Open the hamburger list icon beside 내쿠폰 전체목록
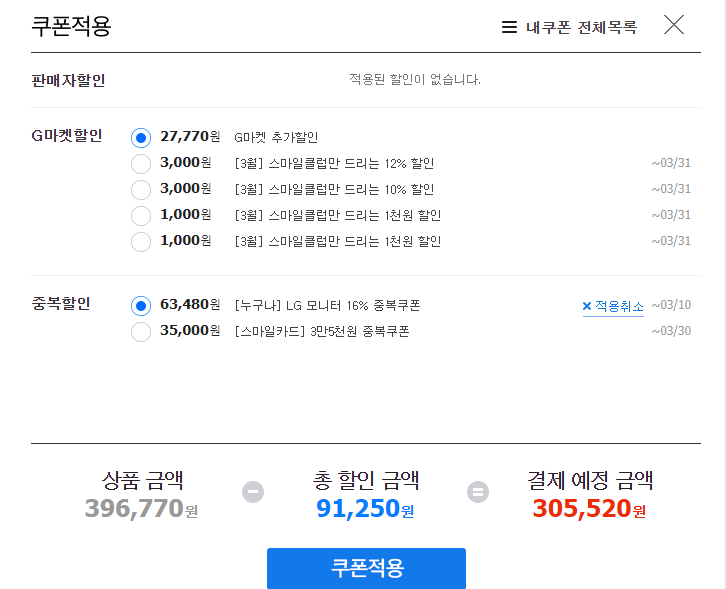The image size is (726, 589). tap(509, 27)
